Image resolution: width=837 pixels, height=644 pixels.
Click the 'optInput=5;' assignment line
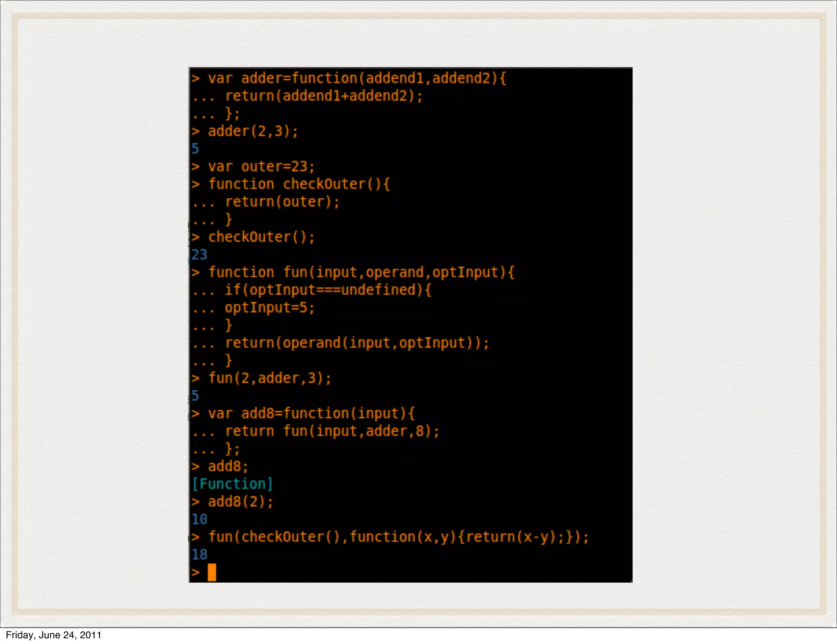tap(270, 308)
